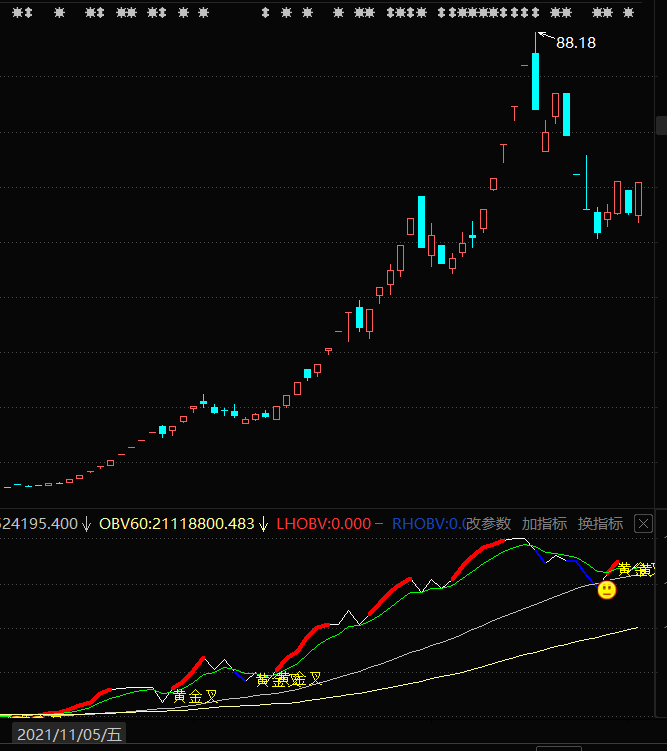Click the down arrow after the OBV60 value
The width and height of the screenshot is (667, 751).
[x=264, y=524]
